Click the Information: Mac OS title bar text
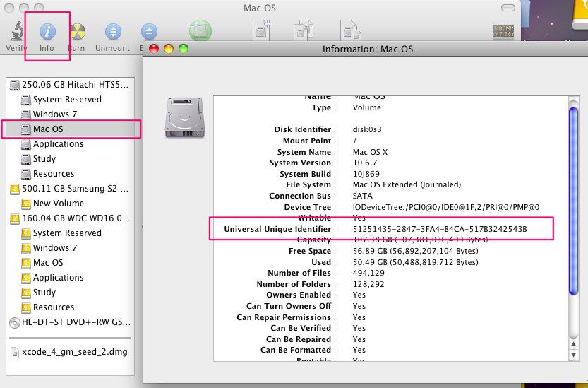 (x=368, y=49)
